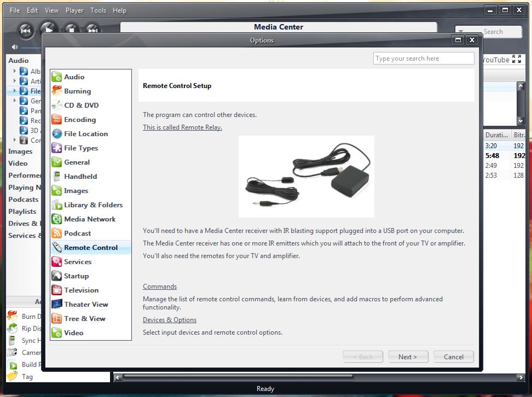Image resolution: width=532 pixels, height=397 pixels.
Task: Click Next in the Options dialog
Action: 408,357
